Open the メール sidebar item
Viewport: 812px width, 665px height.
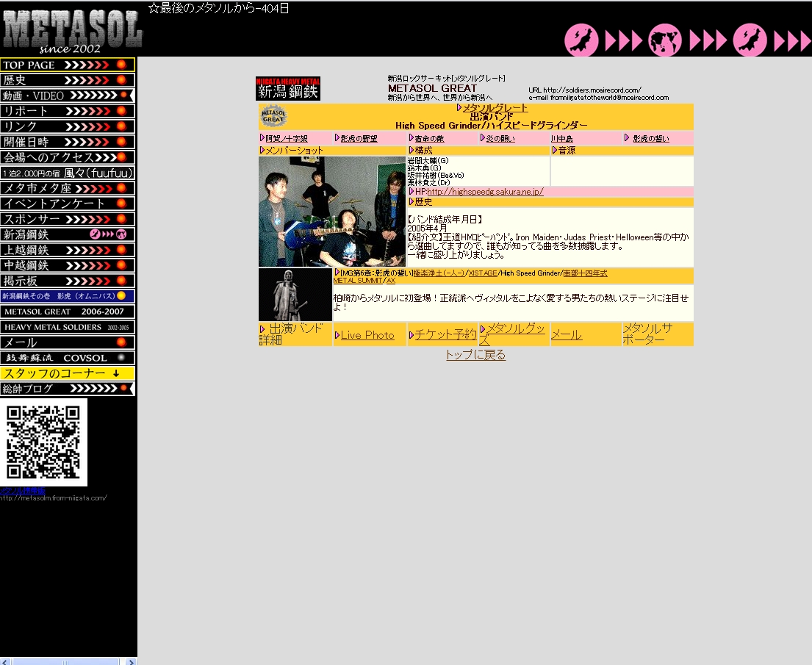tap(68, 342)
